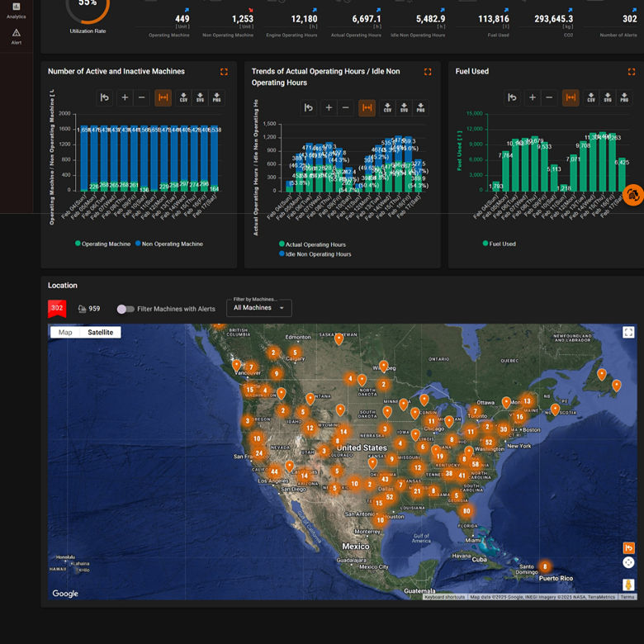The image size is (644, 644).
Task: Open the Filter by Machines dropdown
Action: [259, 308]
